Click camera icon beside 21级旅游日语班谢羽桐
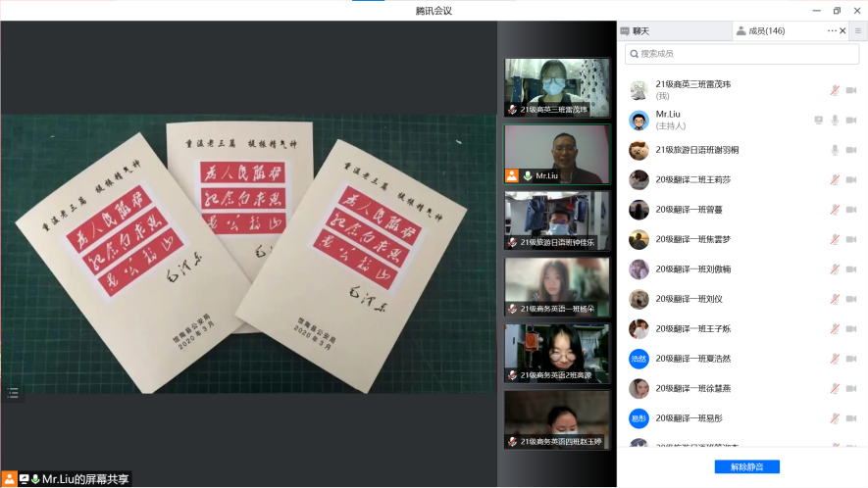Image resolution: width=868 pixels, height=488 pixels. (x=851, y=150)
